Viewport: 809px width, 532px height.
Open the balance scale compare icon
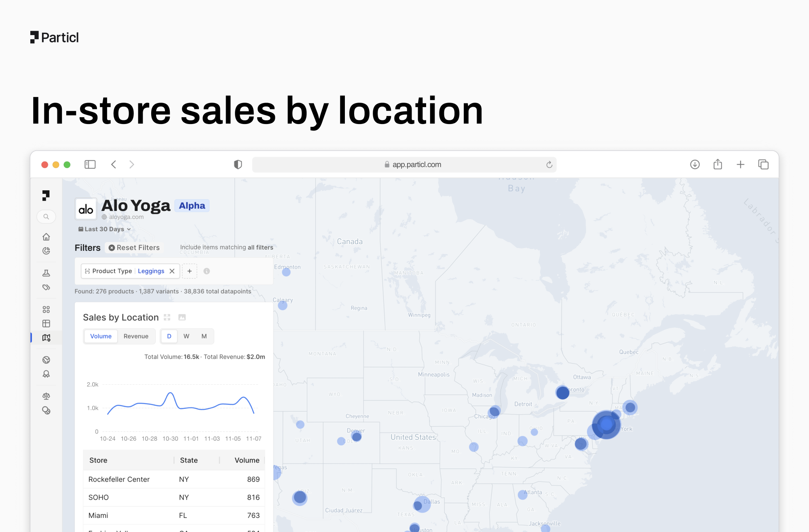click(x=46, y=396)
